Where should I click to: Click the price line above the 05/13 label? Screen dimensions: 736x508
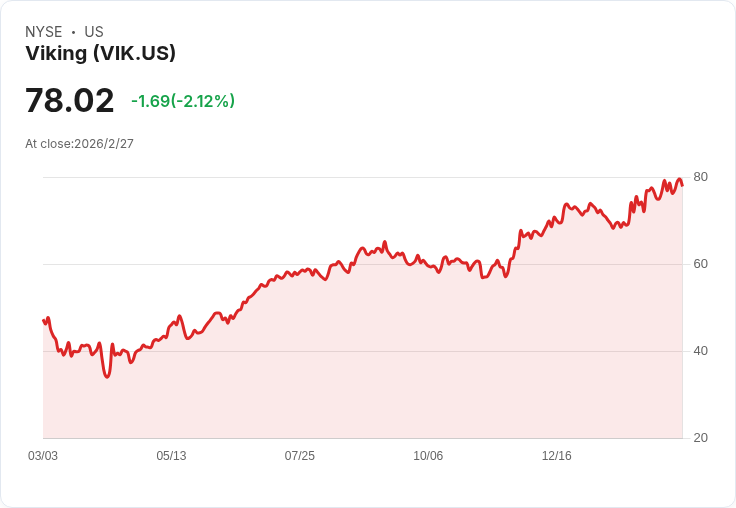click(171, 324)
